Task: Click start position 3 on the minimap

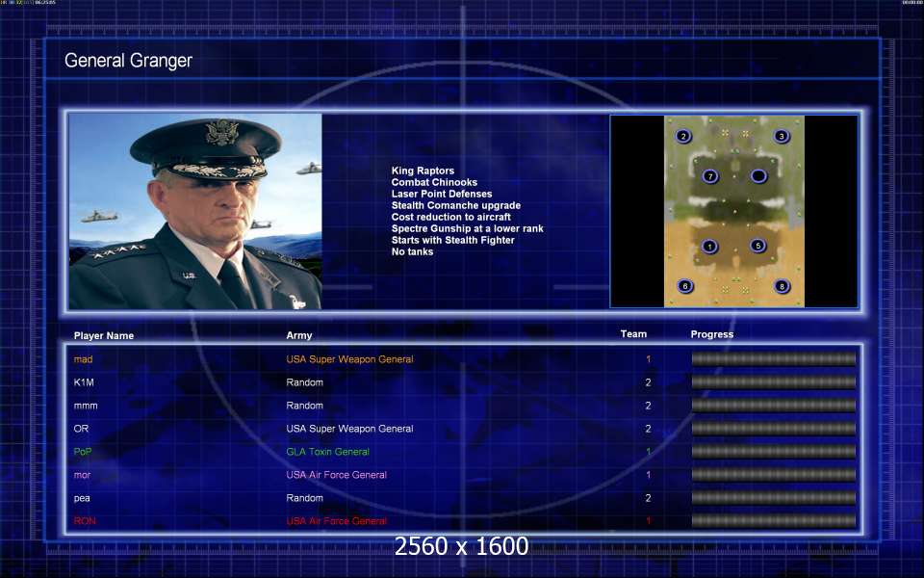Action: pyautogui.click(x=782, y=136)
